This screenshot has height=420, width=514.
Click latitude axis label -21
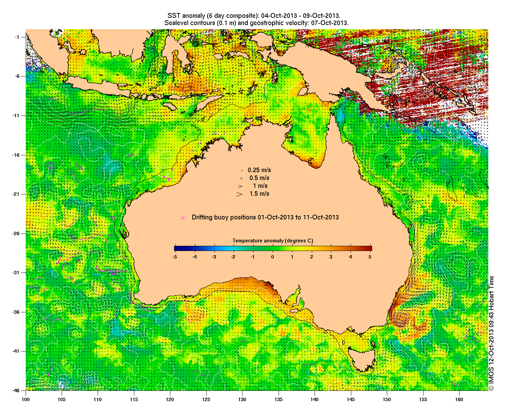click(x=16, y=194)
